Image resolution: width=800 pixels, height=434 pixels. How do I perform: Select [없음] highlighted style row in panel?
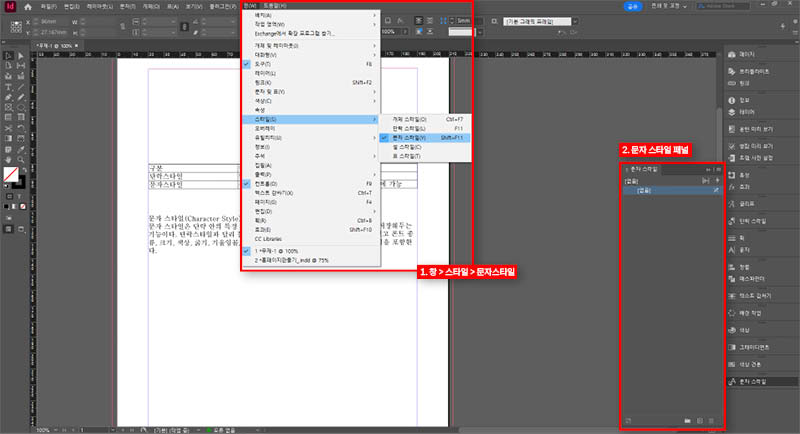672,190
